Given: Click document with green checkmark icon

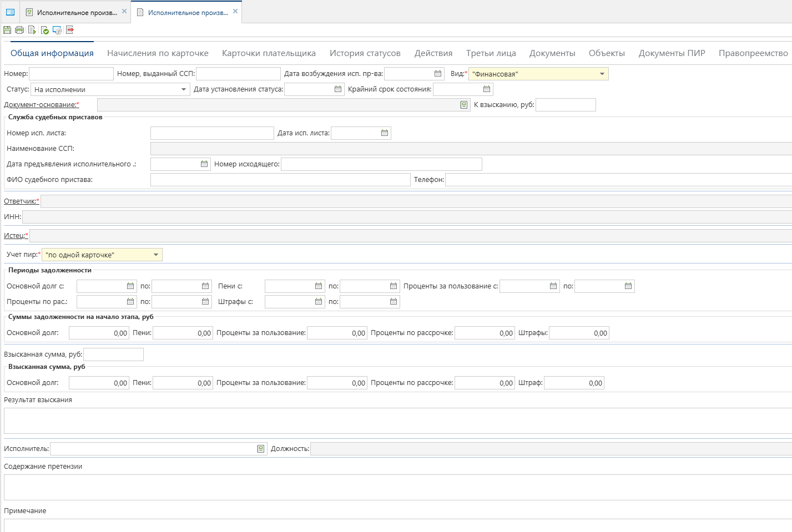Looking at the screenshot, I should coord(45,30).
